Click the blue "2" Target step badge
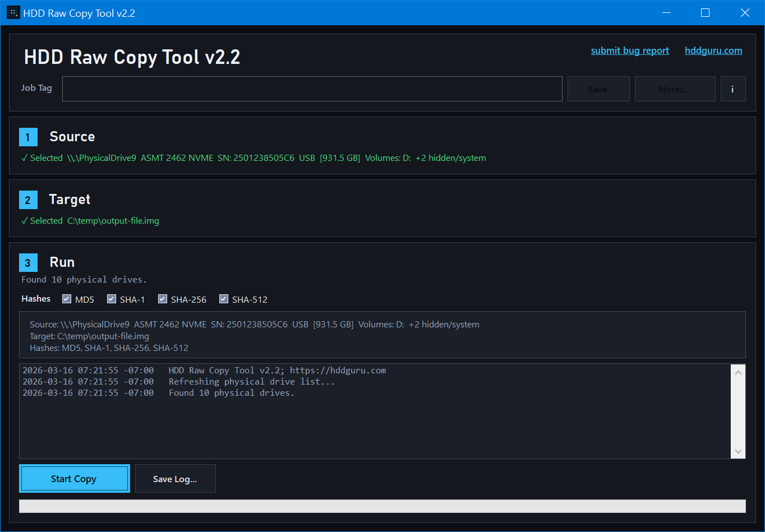Viewport: 765px width, 532px height. click(x=28, y=200)
